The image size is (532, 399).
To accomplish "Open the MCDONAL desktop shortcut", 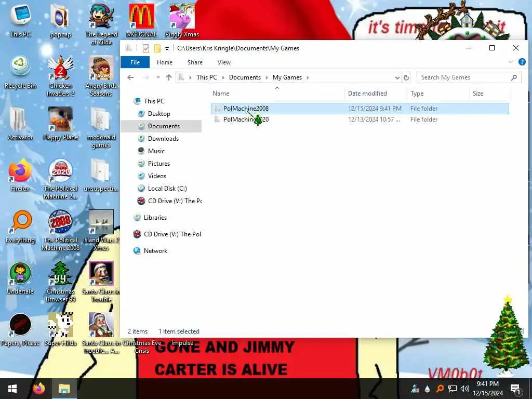I will (141, 20).
